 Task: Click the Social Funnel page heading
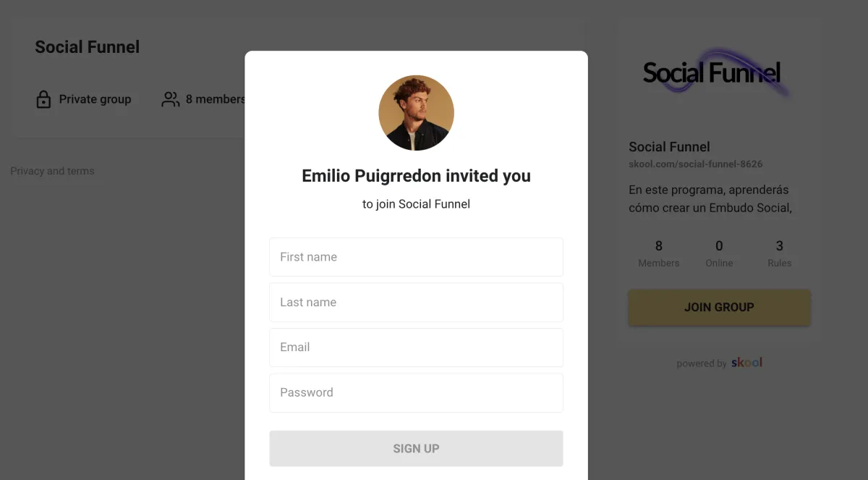88,47
